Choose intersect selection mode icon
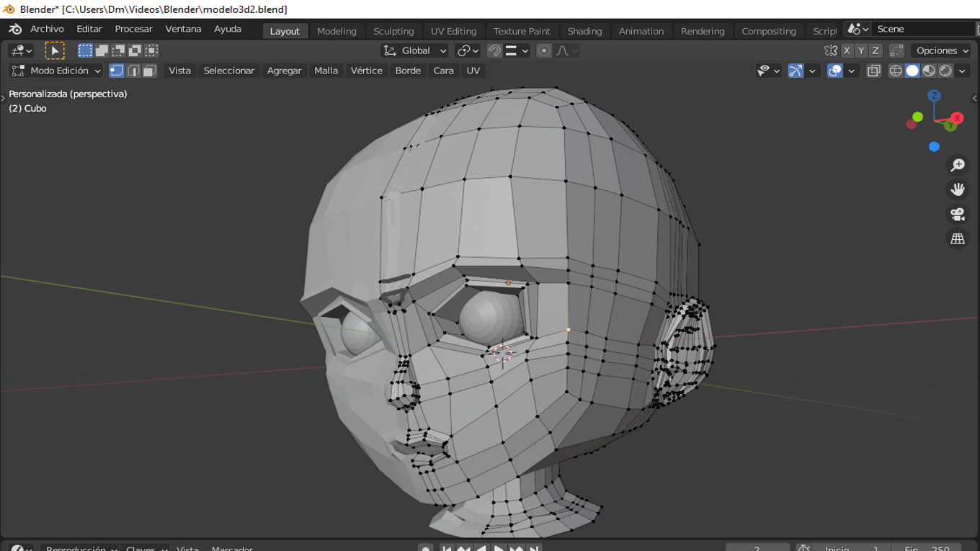The height and width of the screenshot is (551, 980). (151, 50)
